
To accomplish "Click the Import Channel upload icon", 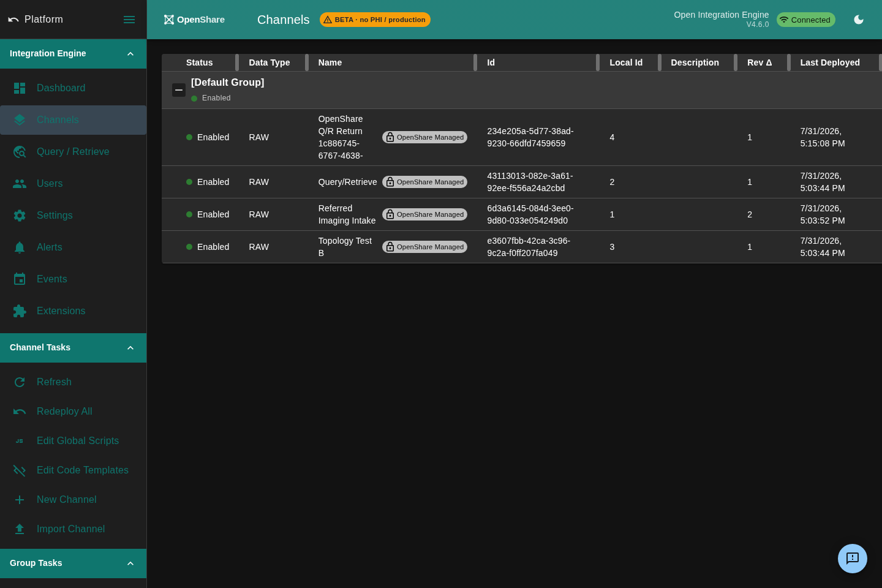I will click(20, 529).
